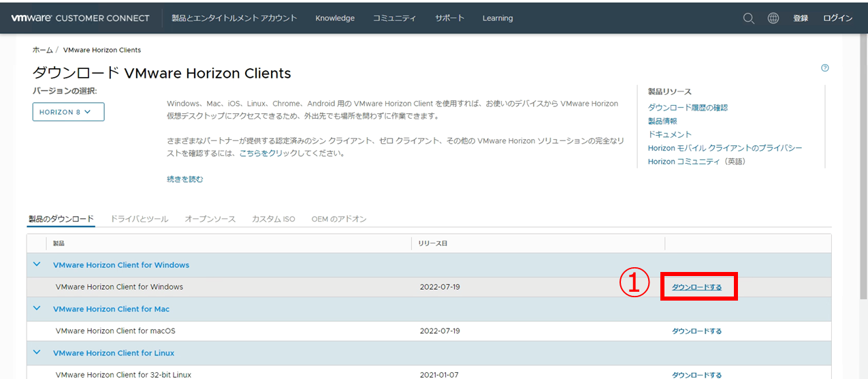Collapse VMware Horizon Client for Windows section
Viewport: 868px width, 379px height.
click(x=37, y=264)
